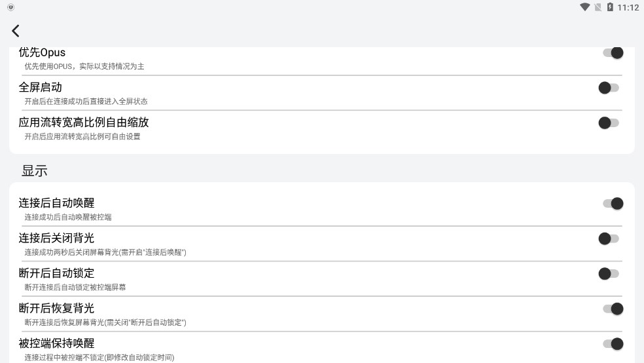This screenshot has width=644, height=363.
Task: Click the battery icon in status bar
Action: point(610,7)
